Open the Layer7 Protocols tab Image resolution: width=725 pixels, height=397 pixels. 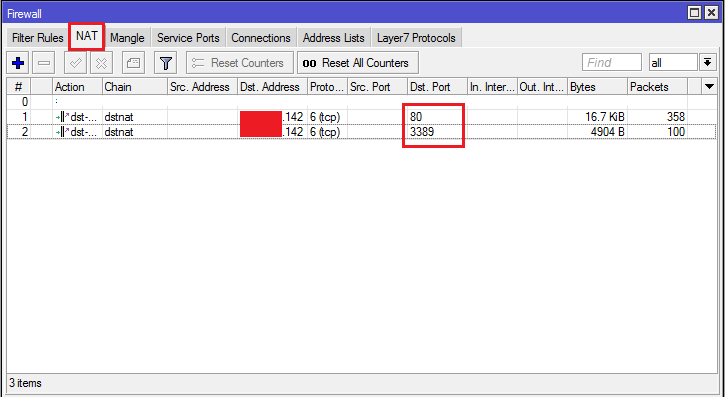tap(416, 38)
